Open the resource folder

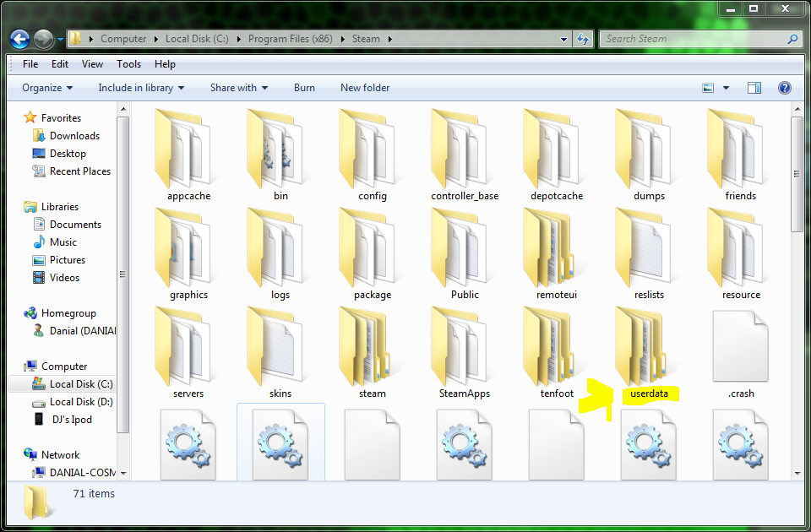(741, 254)
